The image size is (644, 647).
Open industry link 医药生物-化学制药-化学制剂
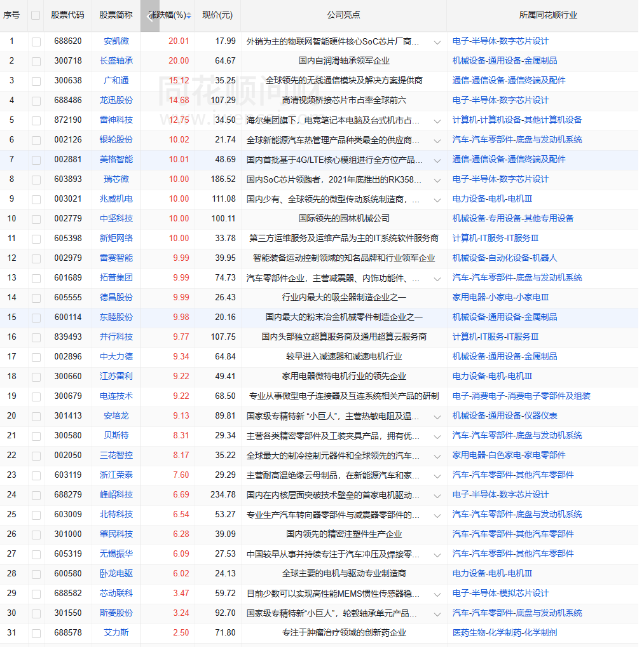(x=505, y=633)
